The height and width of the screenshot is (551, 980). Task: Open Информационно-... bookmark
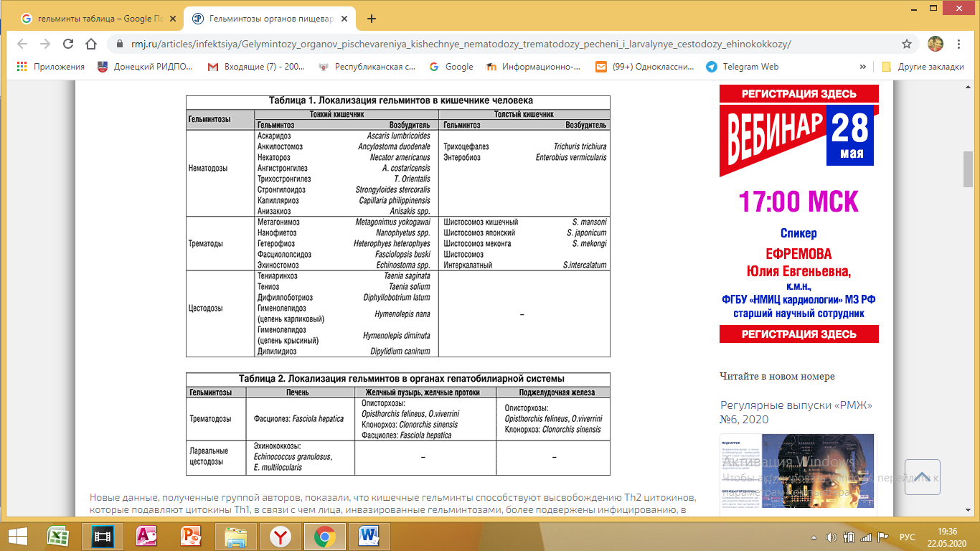click(534, 67)
